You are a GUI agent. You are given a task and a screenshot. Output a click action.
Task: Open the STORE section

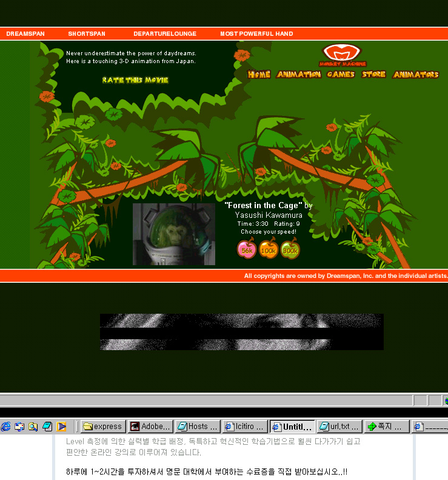tap(373, 75)
